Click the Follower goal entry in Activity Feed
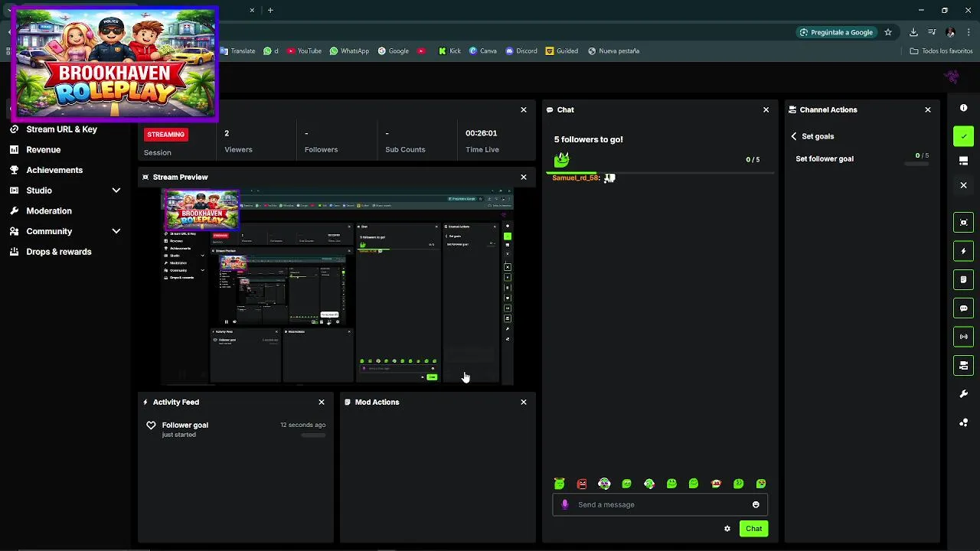Screen dimensions: 980x551 pos(236,429)
